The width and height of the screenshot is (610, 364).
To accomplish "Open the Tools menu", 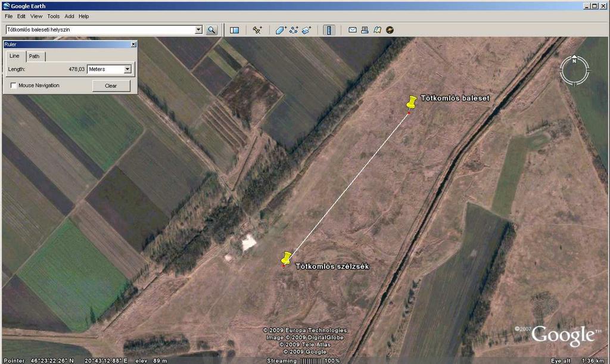I will click(53, 16).
